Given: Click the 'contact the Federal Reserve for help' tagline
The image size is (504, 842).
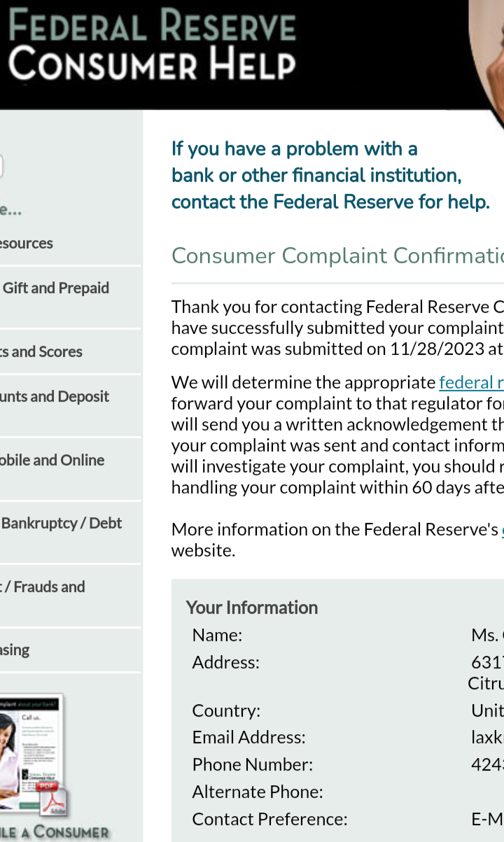Looking at the screenshot, I should point(330,202).
